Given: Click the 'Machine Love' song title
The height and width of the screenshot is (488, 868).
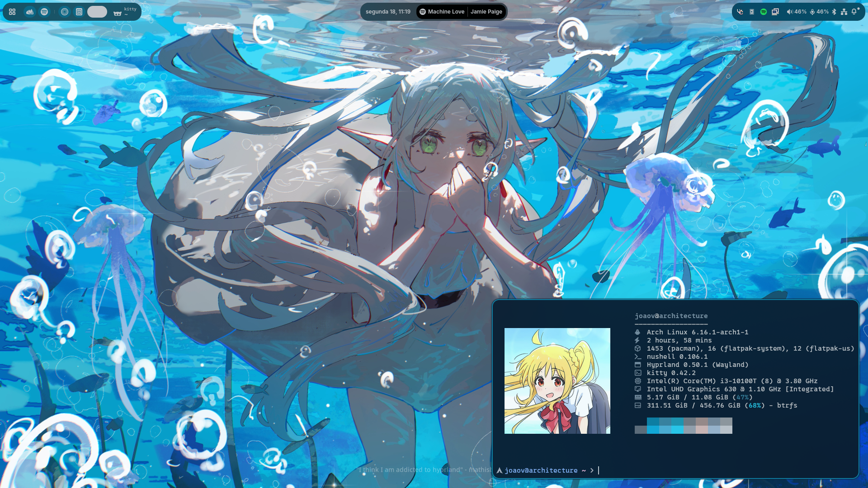Looking at the screenshot, I should (446, 12).
